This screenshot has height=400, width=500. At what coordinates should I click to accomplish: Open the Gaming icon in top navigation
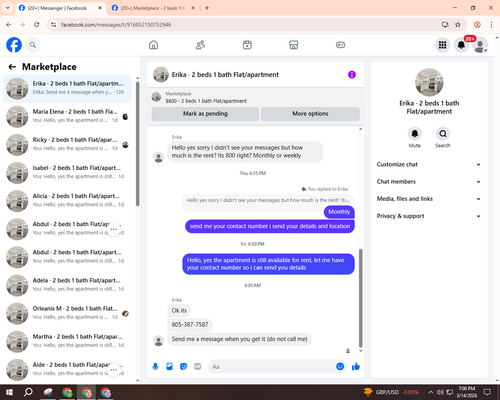[340, 45]
